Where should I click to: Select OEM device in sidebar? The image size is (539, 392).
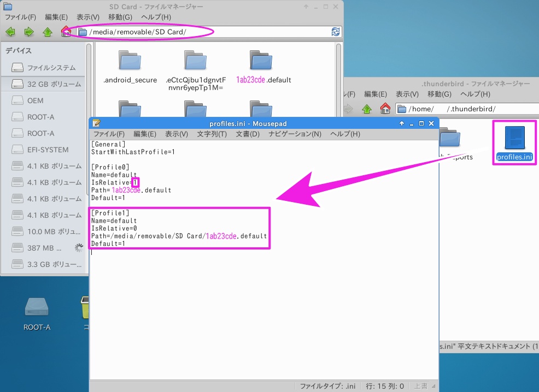[43, 100]
